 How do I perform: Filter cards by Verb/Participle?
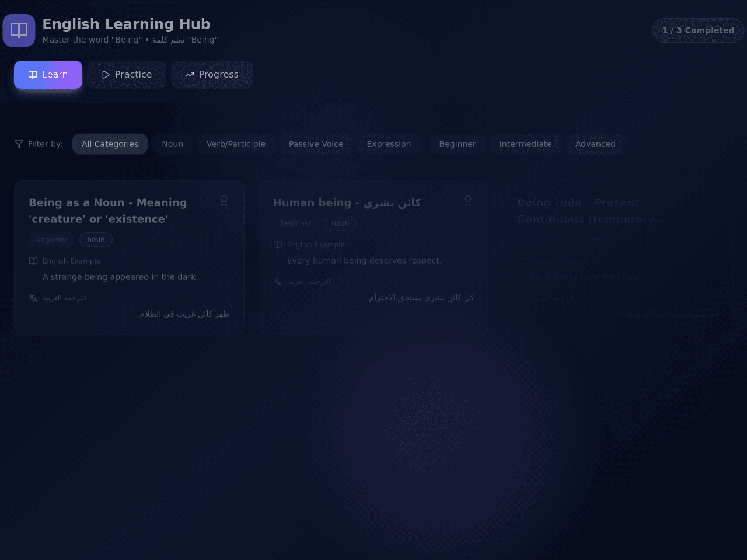click(236, 144)
